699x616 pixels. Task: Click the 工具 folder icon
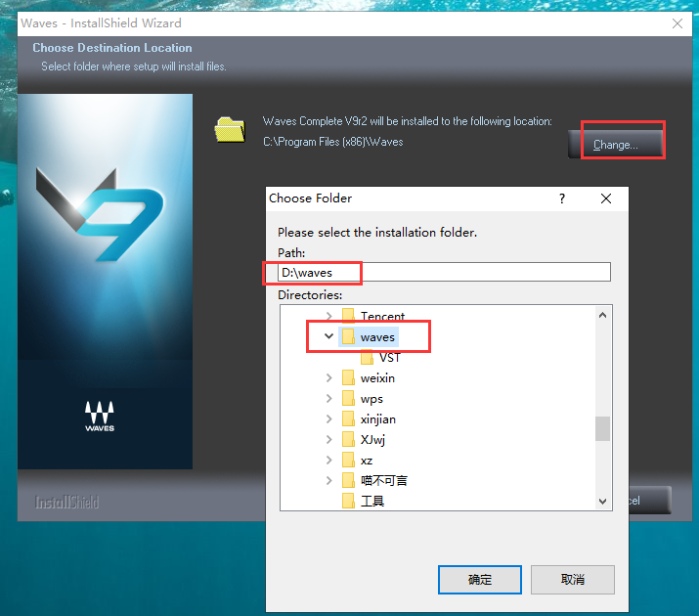click(349, 501)
